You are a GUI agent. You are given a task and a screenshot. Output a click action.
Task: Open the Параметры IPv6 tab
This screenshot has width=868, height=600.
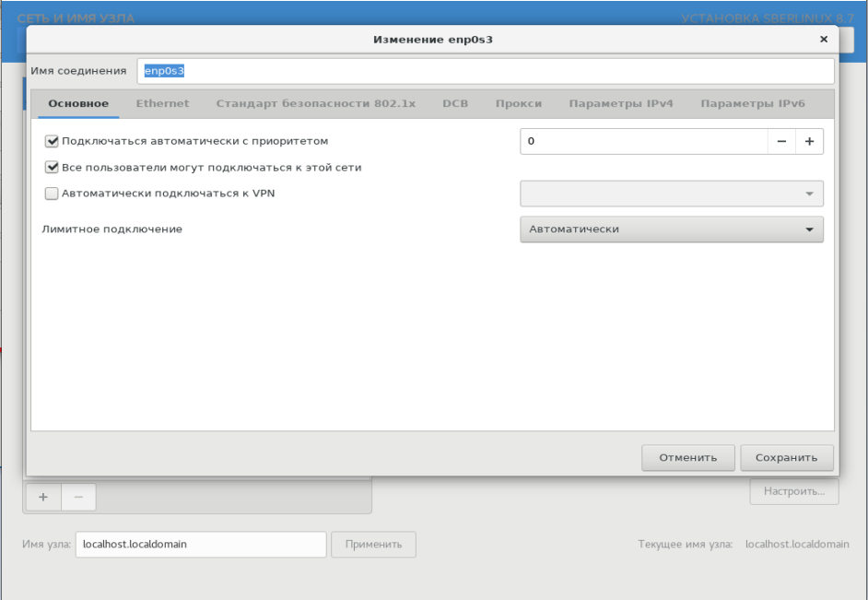[752, 104]
